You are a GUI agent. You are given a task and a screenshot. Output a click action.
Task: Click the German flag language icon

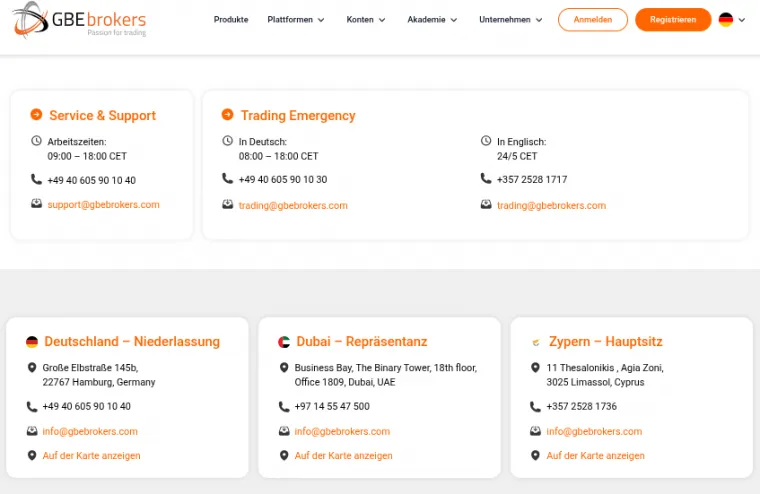(725, 20)
